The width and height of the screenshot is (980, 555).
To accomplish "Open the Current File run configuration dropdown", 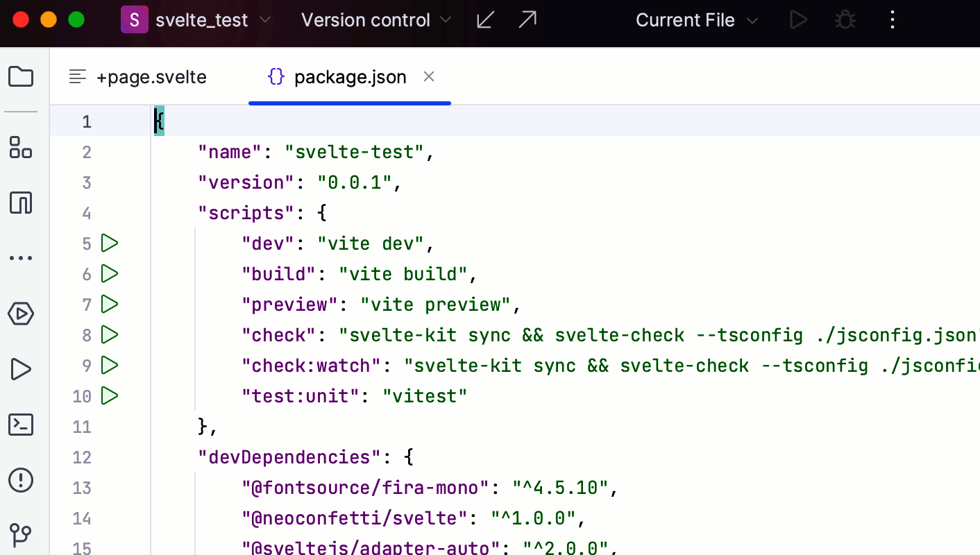I will coord(696,20).
